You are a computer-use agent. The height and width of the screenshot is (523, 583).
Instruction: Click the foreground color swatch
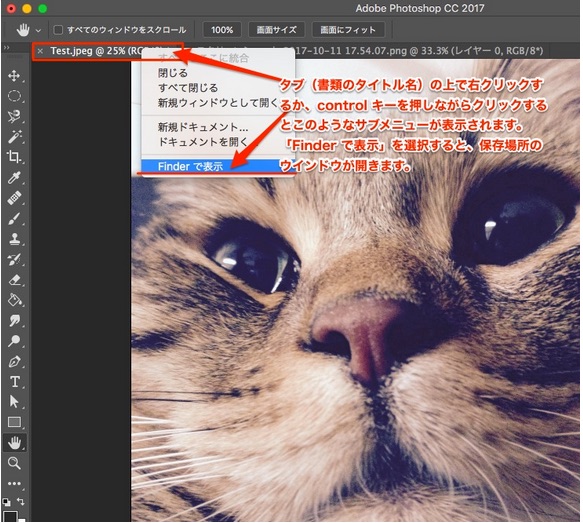(x=10, y=516)
